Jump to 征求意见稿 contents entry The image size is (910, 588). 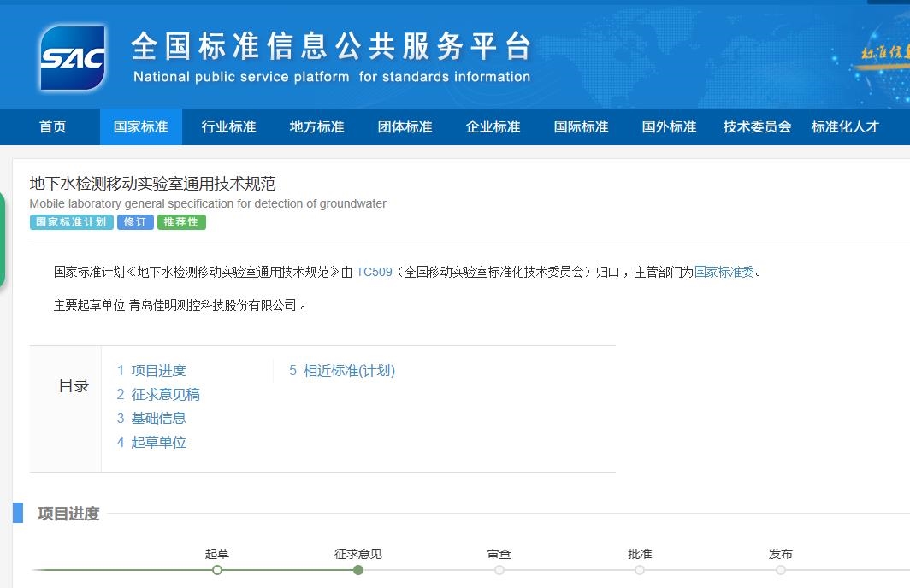(158, 394)
